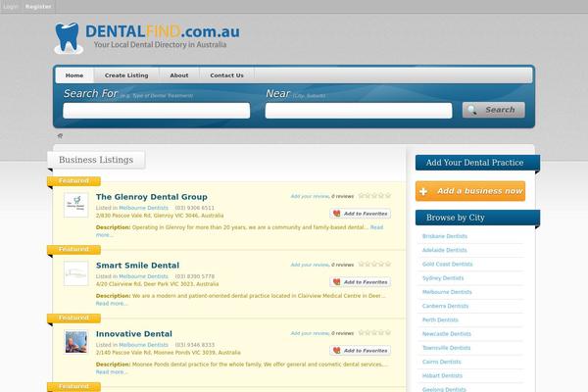Browse Cairns Dentists
This screenshot has height=392, width=588.
point(441,362)
